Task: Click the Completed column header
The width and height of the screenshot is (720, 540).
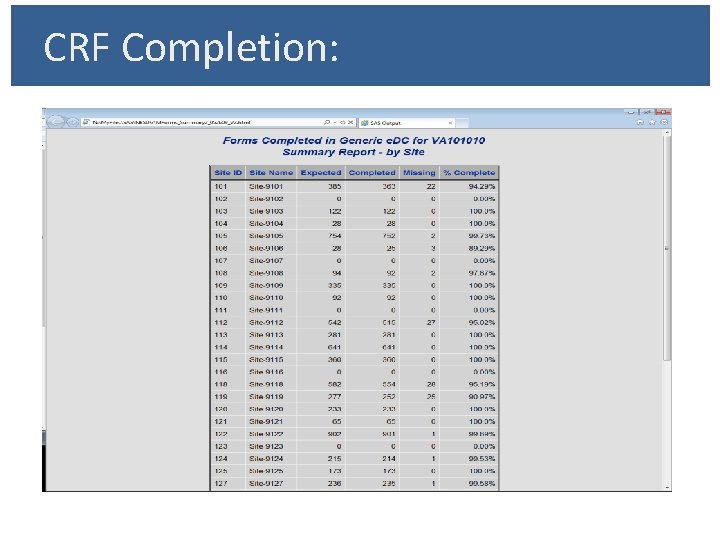Action: (372, 173)
